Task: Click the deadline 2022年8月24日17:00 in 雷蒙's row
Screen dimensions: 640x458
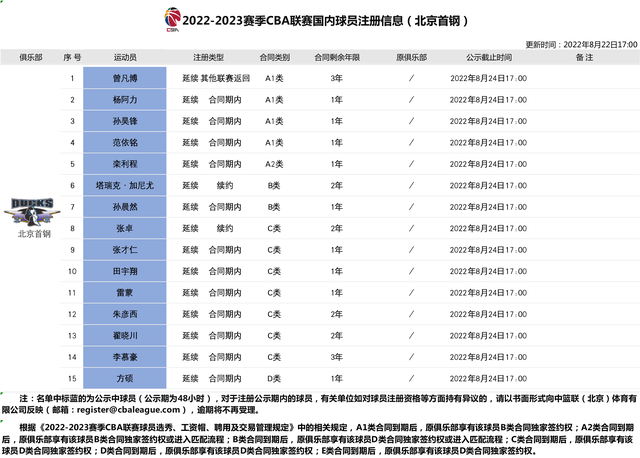Action: (x=488, y=293)
